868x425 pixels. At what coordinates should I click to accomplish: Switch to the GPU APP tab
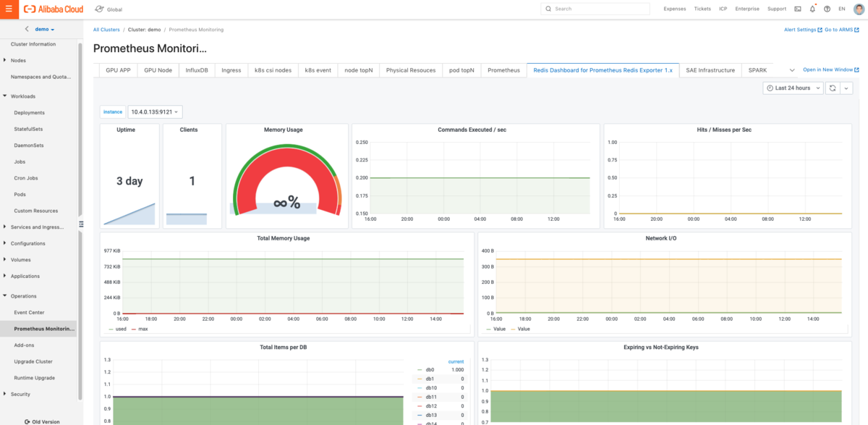click(118, 70)
